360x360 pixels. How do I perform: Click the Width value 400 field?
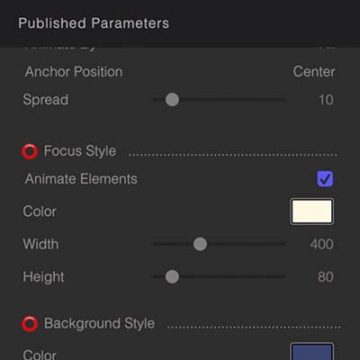[x=322, y=244]
